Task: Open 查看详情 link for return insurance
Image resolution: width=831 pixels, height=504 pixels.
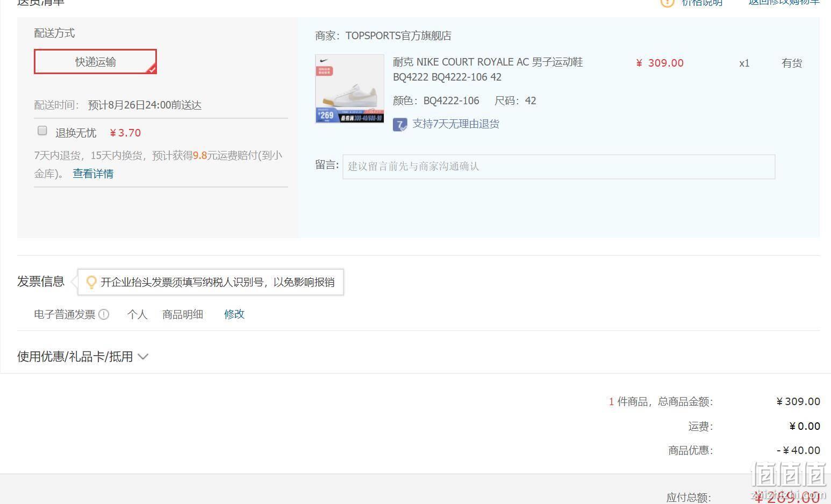Action: click(x=93, y=174)
